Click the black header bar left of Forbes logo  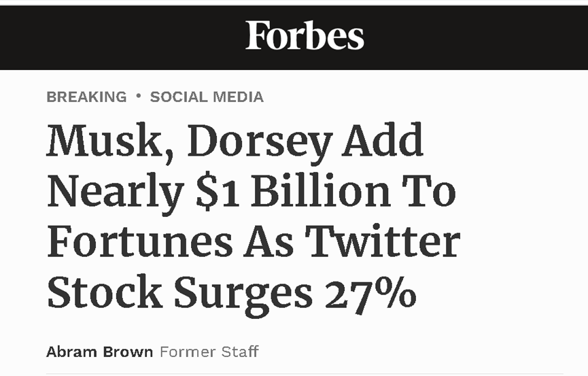tap(122, 37)
